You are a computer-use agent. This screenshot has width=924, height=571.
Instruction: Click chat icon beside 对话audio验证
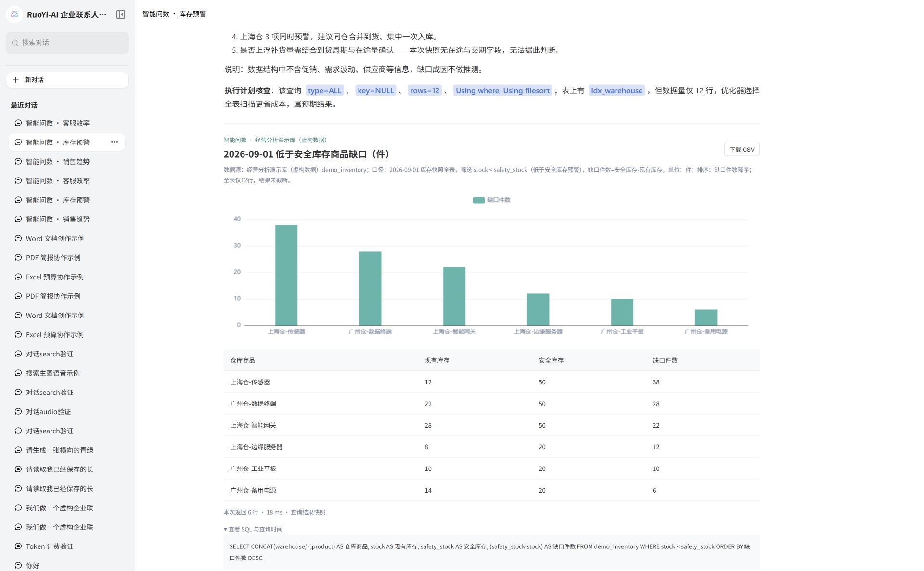coord(18,411)
